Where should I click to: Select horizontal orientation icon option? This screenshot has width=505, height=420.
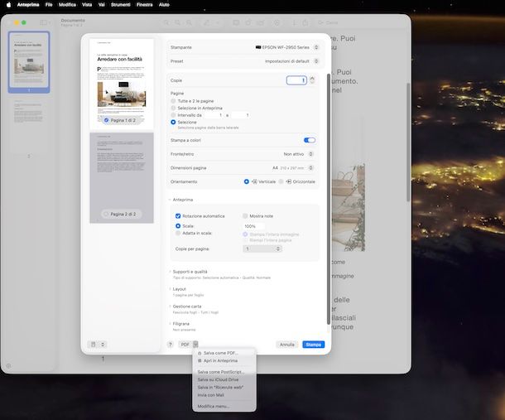pos(281,181)
